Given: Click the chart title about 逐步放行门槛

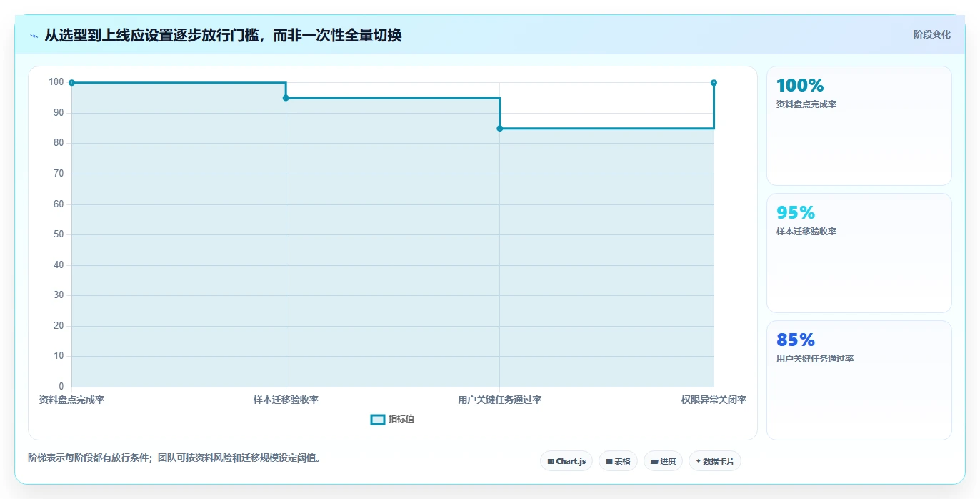Looking at the screenshot, I should pyautogui.click(x=223, y=35).
